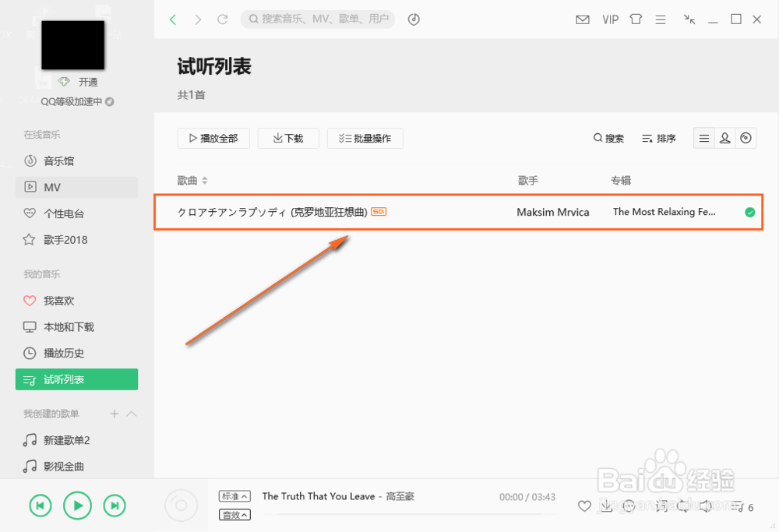779x532 pixels.
Task: Click the album disc cover in player
Action: pyautogui.click(x=182, y=506)
